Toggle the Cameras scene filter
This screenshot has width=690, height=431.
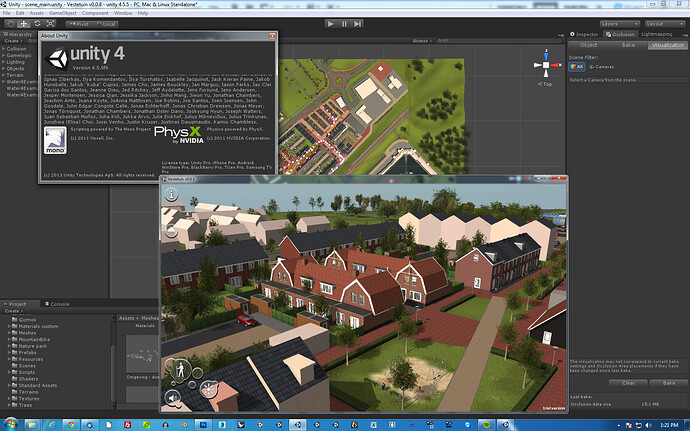click(601, 66)
